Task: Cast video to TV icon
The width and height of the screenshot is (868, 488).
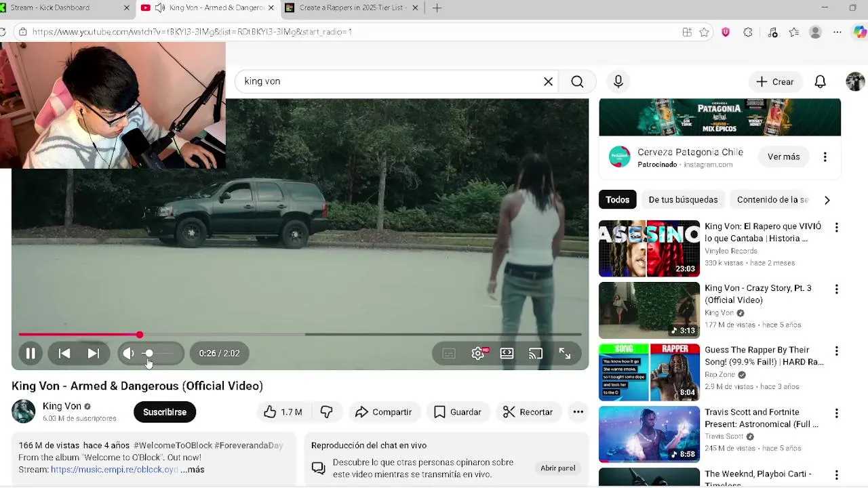Action: click(x=536, y=353)
